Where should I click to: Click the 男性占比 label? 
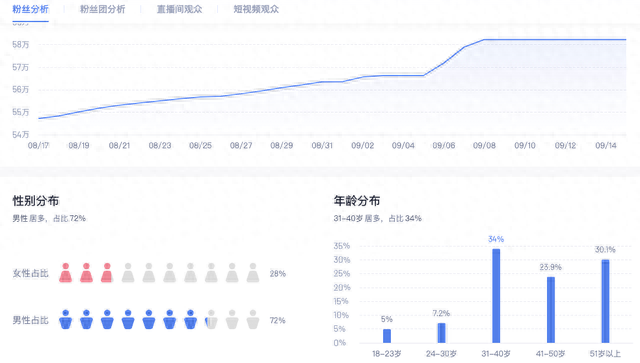tap(31, 321)
